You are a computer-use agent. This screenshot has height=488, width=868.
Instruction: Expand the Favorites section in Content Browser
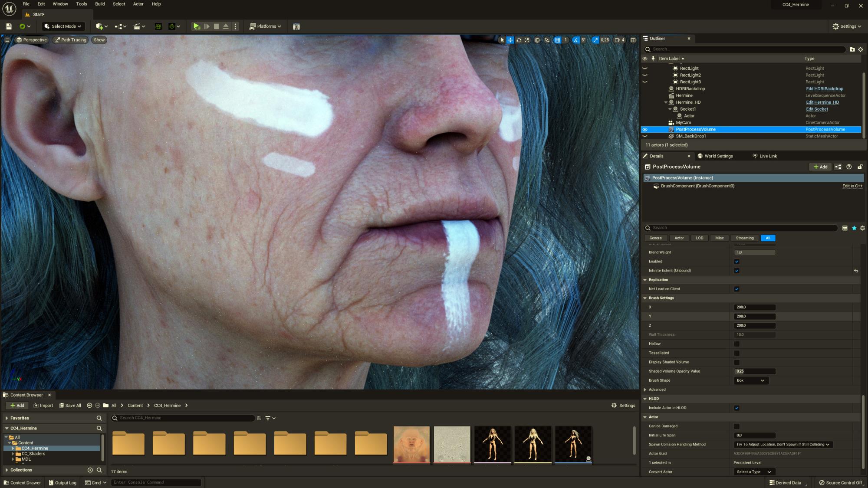[7, 418]
